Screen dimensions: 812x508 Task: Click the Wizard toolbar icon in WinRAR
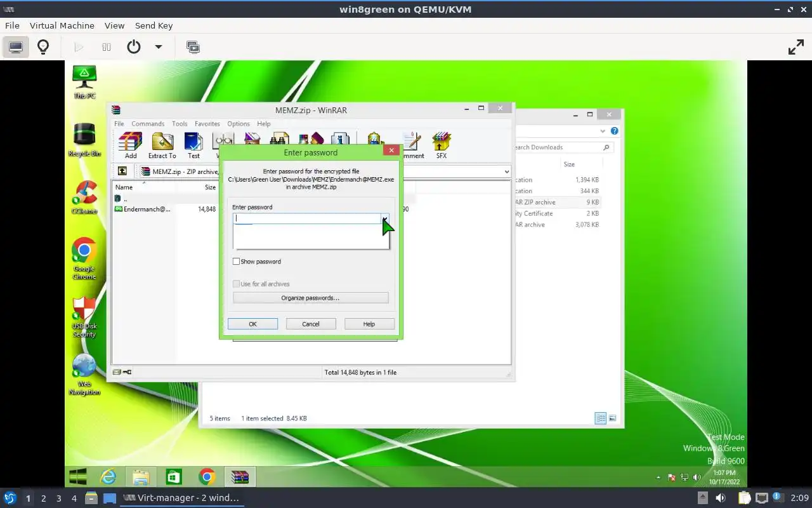click(311, 138)
